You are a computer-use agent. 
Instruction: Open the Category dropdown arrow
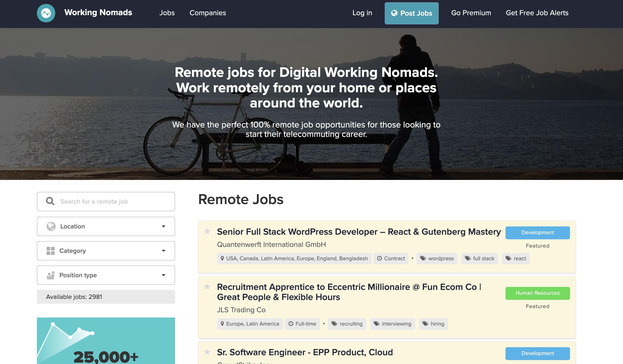163,251
